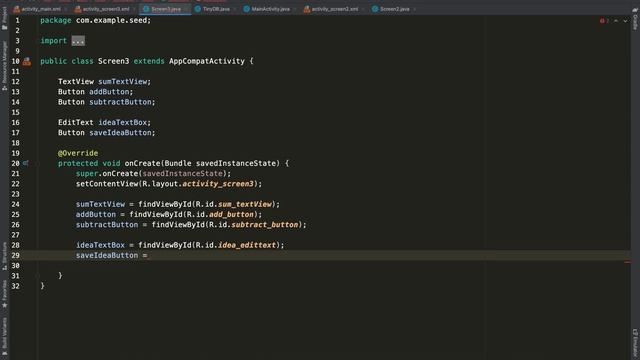Click idea_edittext resource id
This screenshot has width=640, height=360.
click(x=247, y=245)
